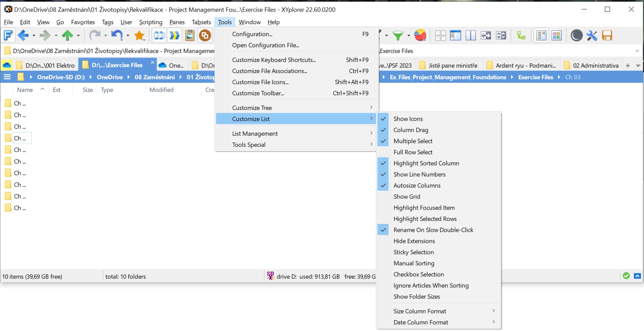Image resolution: width=644 pixels, height=331 pixels.
Task: Click the floppy disk save icon
Action: (x=608, y=35)
